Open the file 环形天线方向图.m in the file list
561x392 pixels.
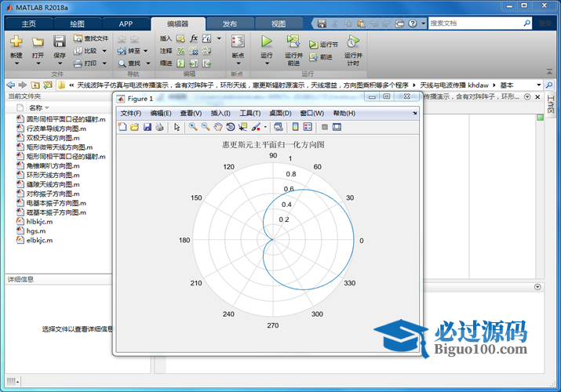(53, 175)
